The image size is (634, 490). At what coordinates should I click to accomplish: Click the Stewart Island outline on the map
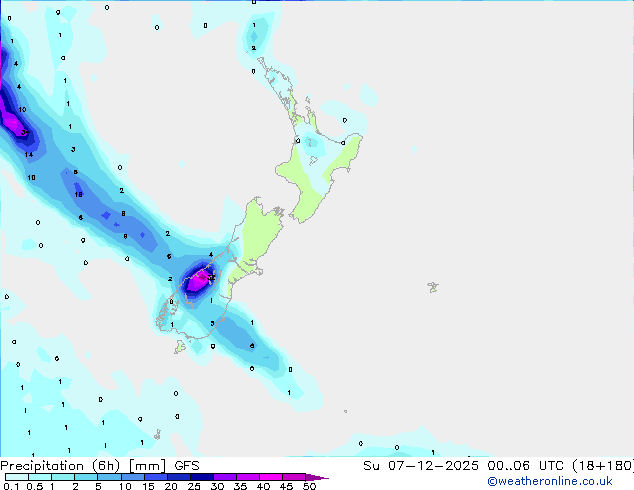pos(180,347)
